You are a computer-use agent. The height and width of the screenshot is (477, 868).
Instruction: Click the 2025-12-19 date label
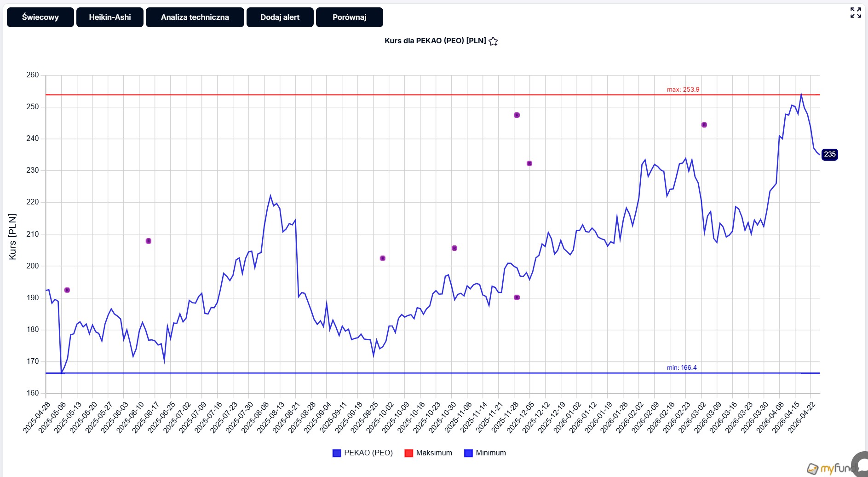(551, 417)
